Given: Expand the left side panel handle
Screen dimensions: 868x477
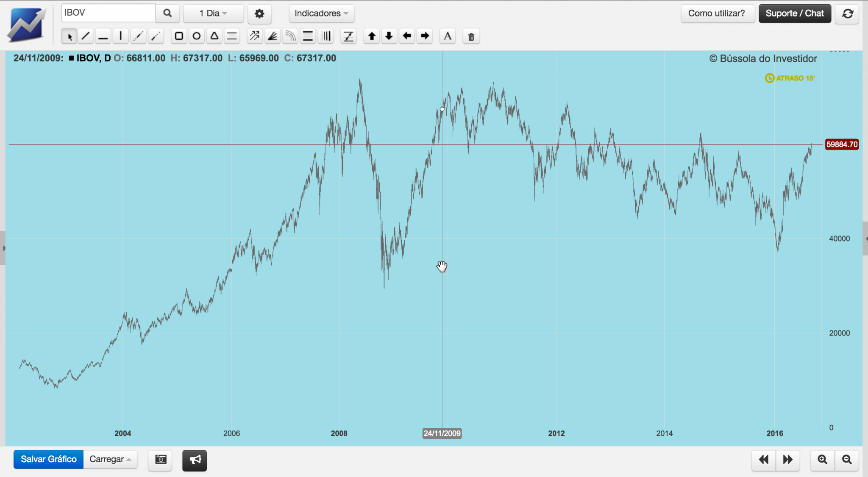Looking at the screenshot, I should (x=3, y=248).
